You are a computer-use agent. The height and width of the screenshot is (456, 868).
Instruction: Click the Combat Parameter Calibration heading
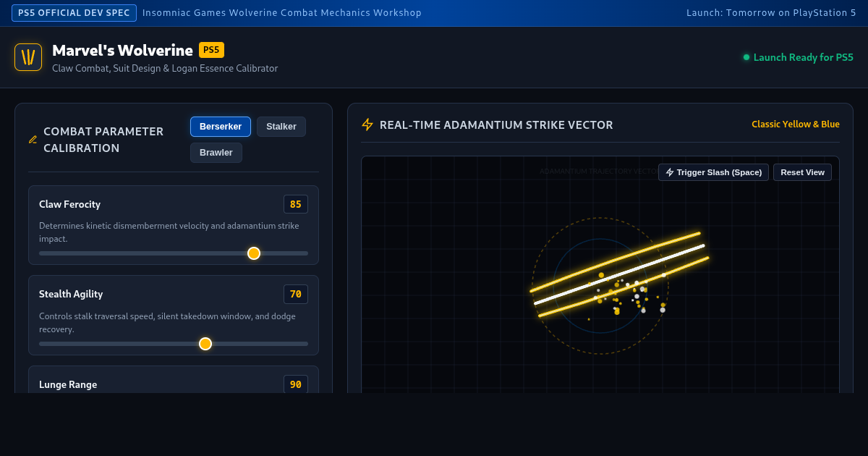(x=103, y=140)
